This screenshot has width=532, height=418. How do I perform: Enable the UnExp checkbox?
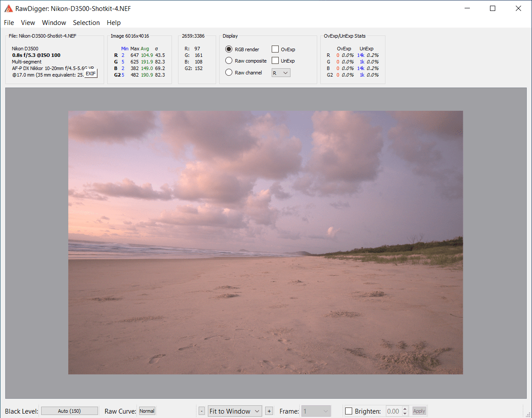point(283,61)
